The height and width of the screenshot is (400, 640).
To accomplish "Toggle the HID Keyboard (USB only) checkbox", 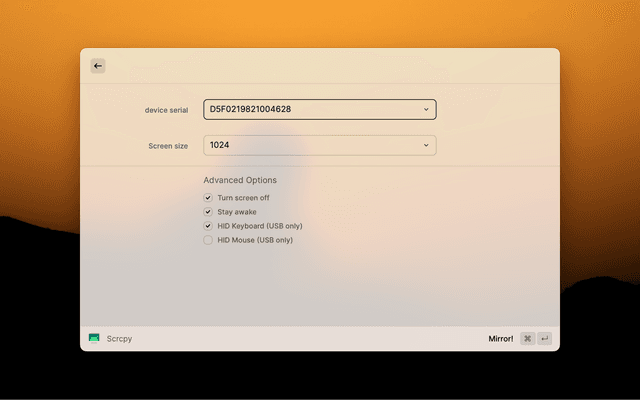I will click(208, 226).
